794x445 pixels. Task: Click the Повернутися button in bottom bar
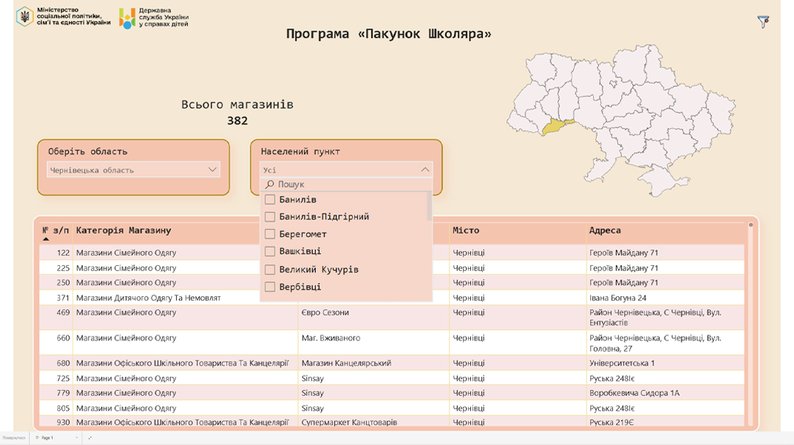point(14,438)
